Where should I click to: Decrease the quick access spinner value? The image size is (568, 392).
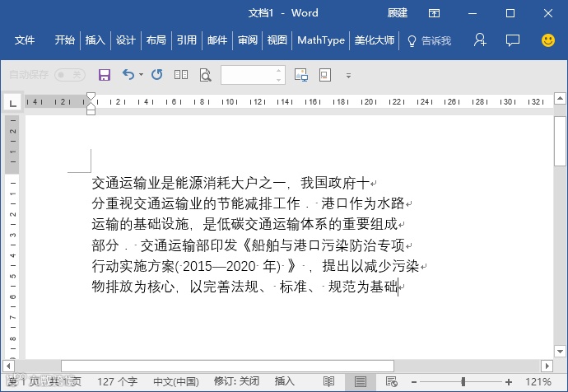[x=278, y=80]
